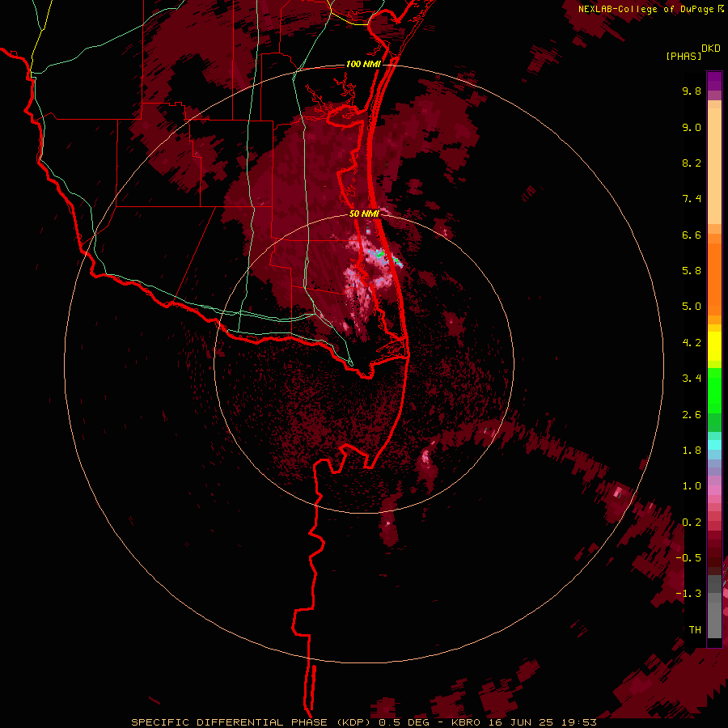Select the 1.0 scale value
Image resolution: width=728 pixels, height=728 pixels.
point(692,486)
